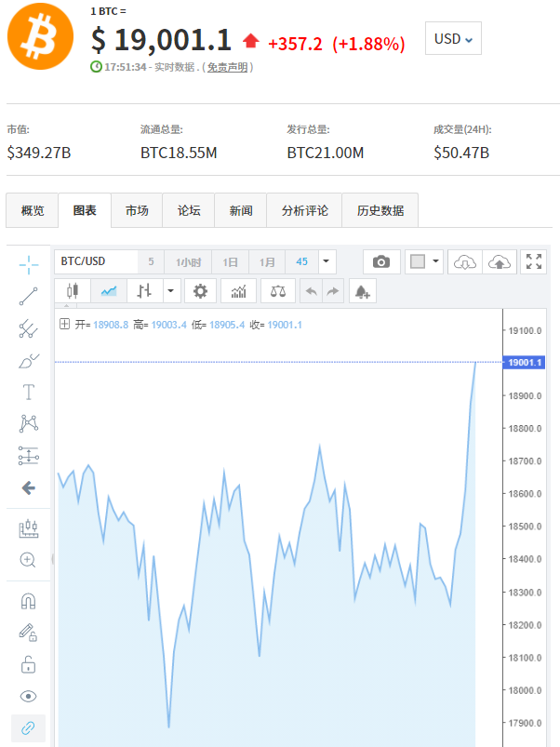Image resolution: width=560 pixels, height=747 pixels.
Task: Create alert with bell icon
Action: tap(362, 290)
